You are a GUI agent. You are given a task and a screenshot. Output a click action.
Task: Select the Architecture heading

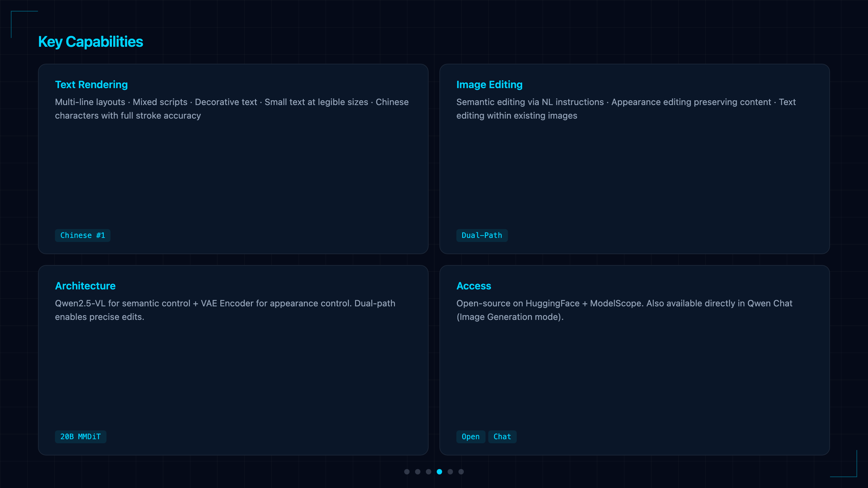(85, 286)
